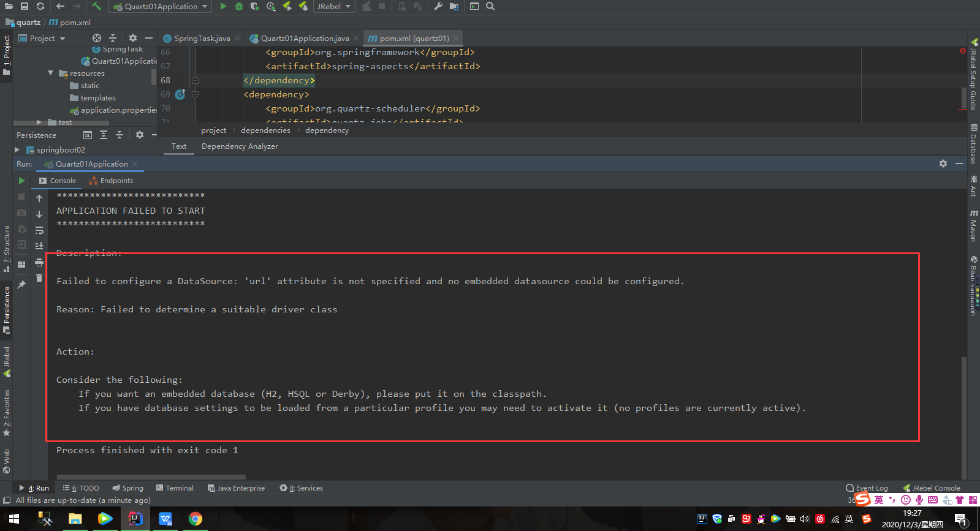Open Persistence panel gear settings
Screen dimensions: 980x531
pyautogui.click(x=140, y=135)
